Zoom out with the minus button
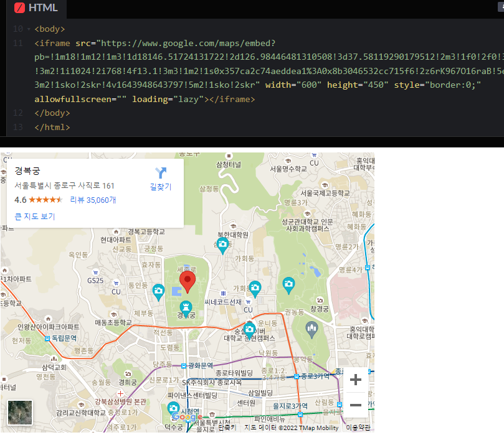This screenshot has width=504, height=440. (356, 405)
